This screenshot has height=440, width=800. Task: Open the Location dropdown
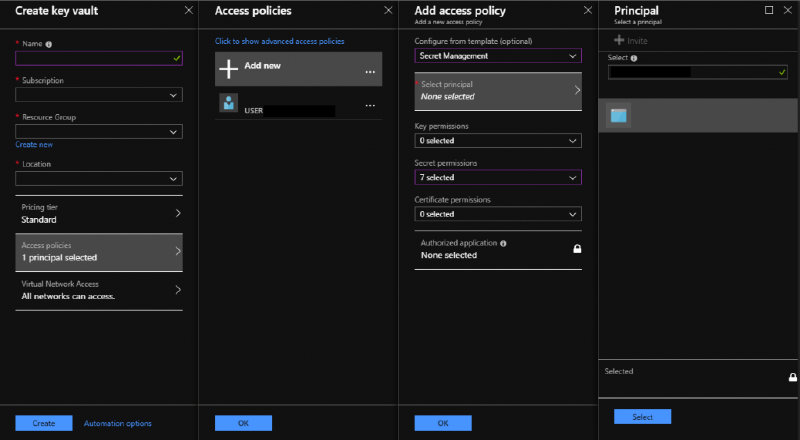tap(99, 179)
